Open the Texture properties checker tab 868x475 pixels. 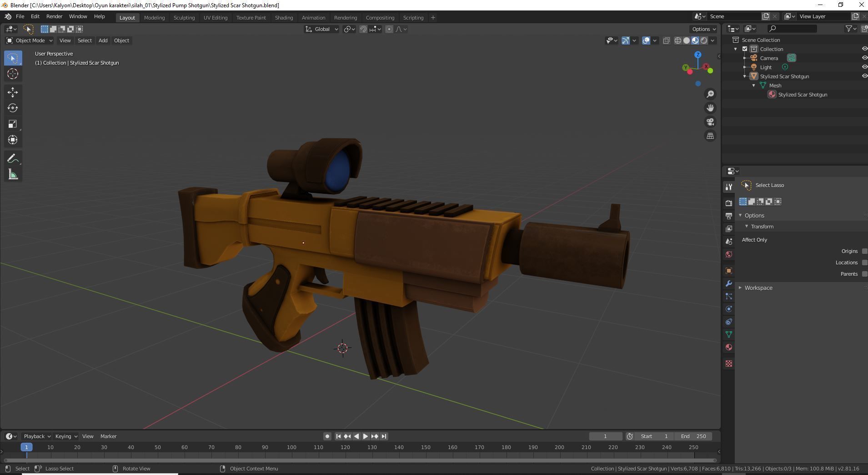pos(729,364)
